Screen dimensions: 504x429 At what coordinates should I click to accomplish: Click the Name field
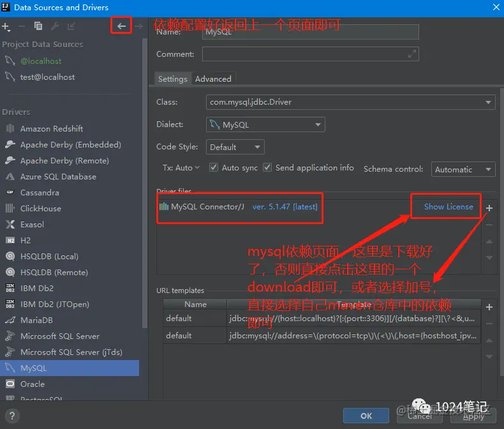pos(311,32)
